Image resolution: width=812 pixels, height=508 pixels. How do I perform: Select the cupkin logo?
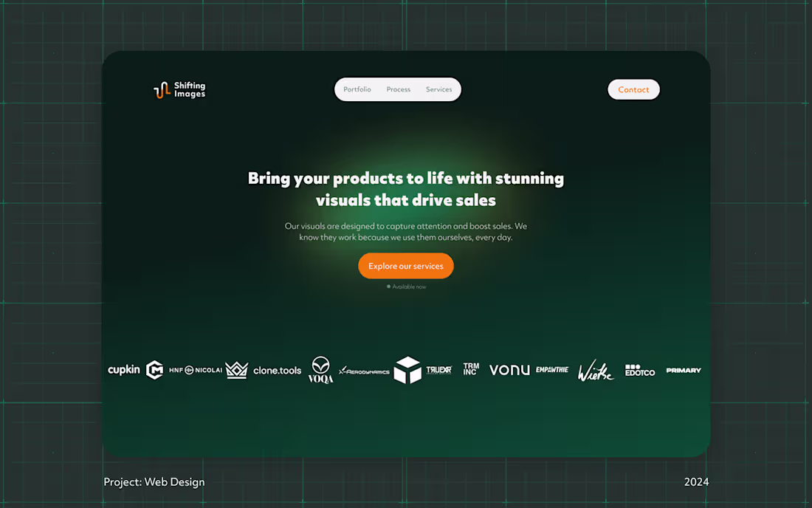123,369
